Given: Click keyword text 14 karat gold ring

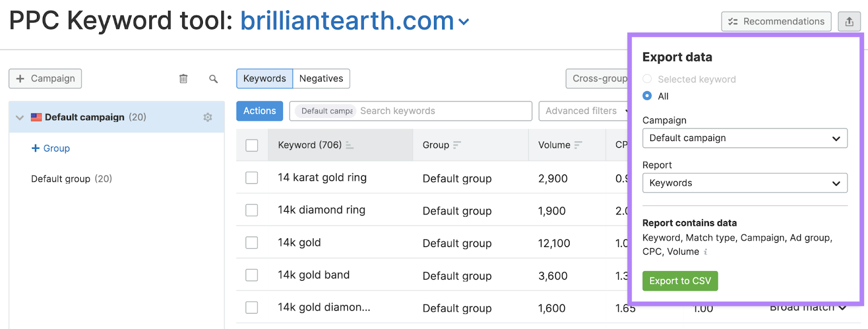Looking at the screenshot, I should point(322,178).
